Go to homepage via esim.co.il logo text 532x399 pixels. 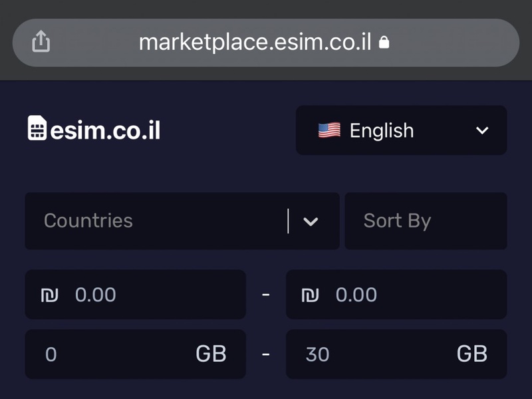click(x=105, y=130)
